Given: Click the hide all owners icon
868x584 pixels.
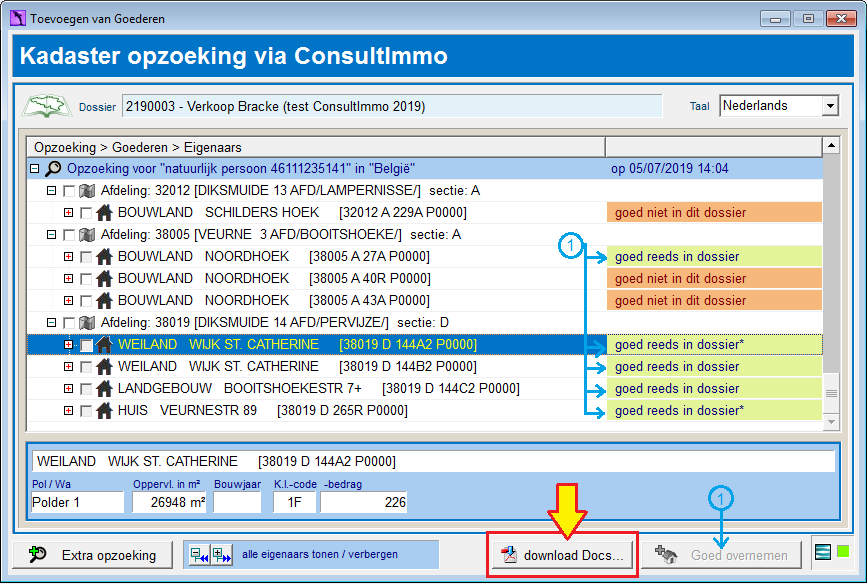Looking at the screenshot, I should click(199, 555).
